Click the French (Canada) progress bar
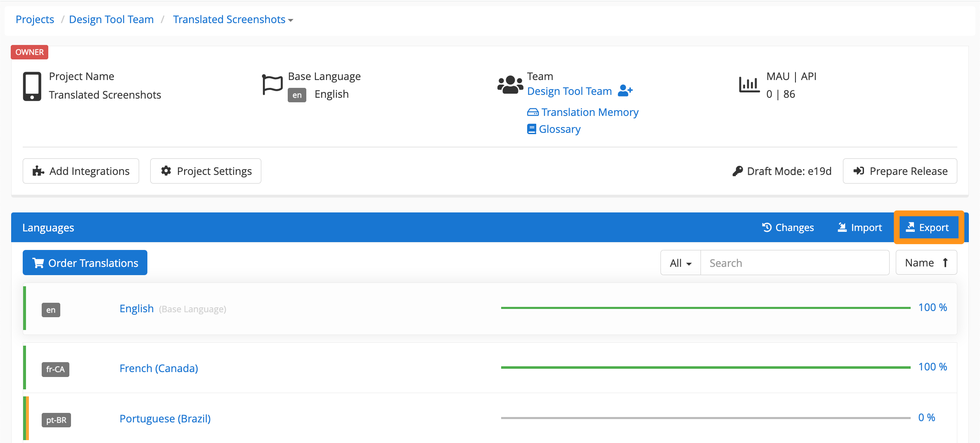This screenshot has width=980, height=443. pos(705,367)
